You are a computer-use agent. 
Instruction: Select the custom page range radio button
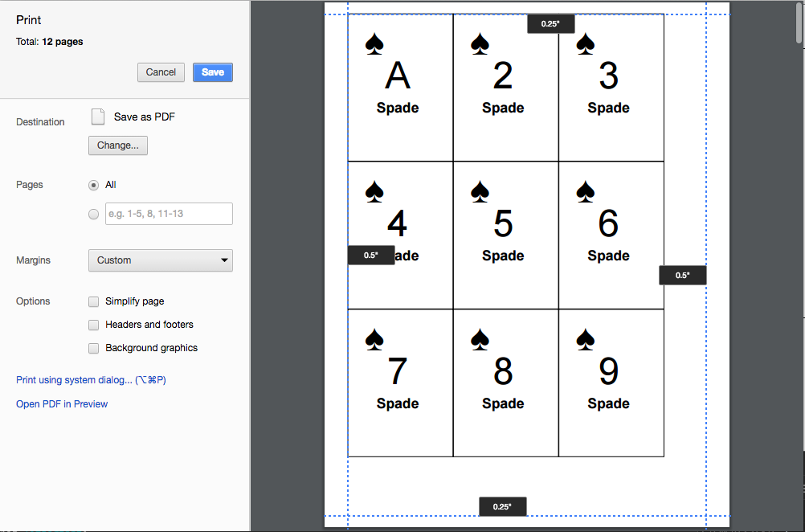click(x=94, y=214)
